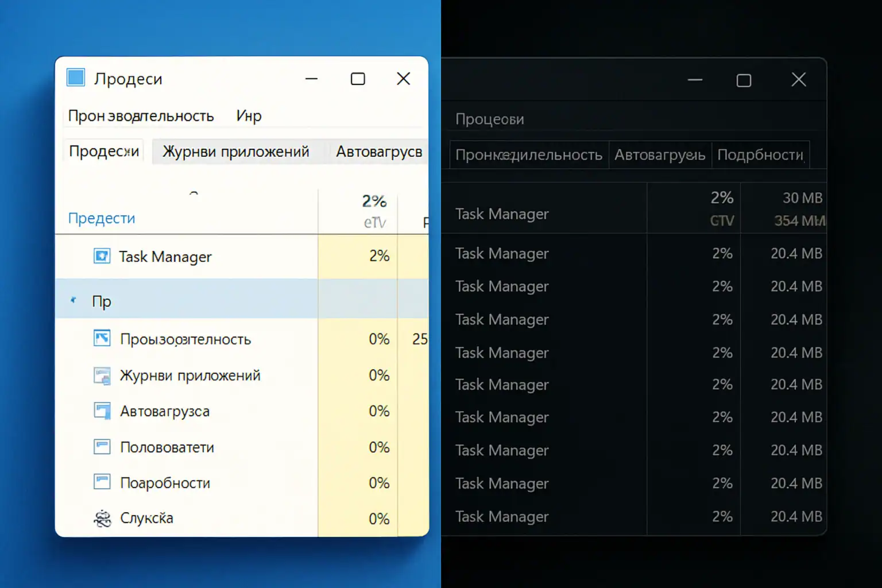Click the Task Manager app icon in the list
The height and width of the screenshot is (588, 882).
[102, 257]
